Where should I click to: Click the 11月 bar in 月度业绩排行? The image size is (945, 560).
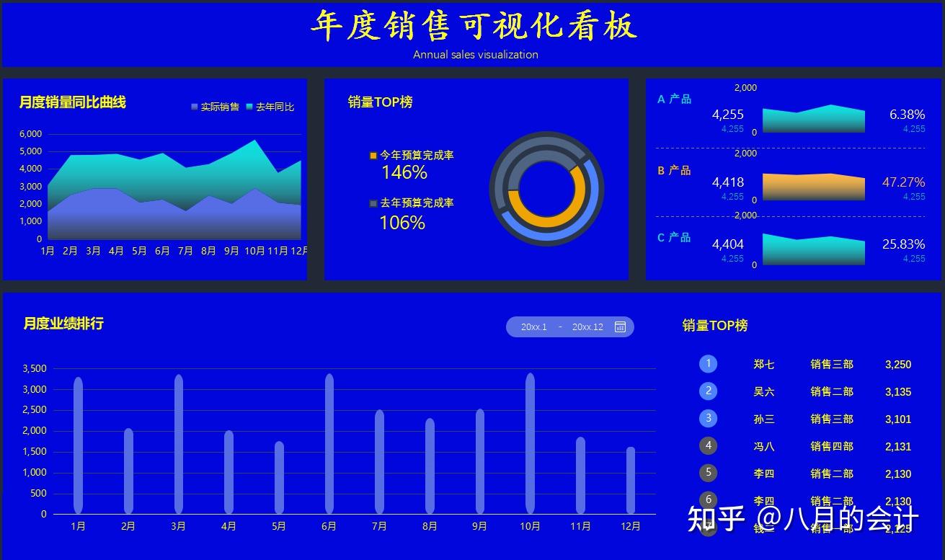(580, 475)
